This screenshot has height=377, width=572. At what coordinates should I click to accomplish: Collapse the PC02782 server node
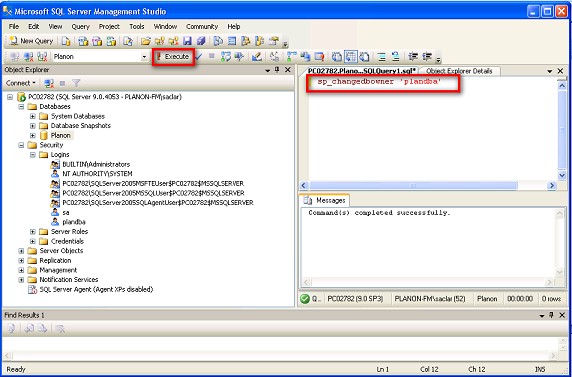[9, 97]
